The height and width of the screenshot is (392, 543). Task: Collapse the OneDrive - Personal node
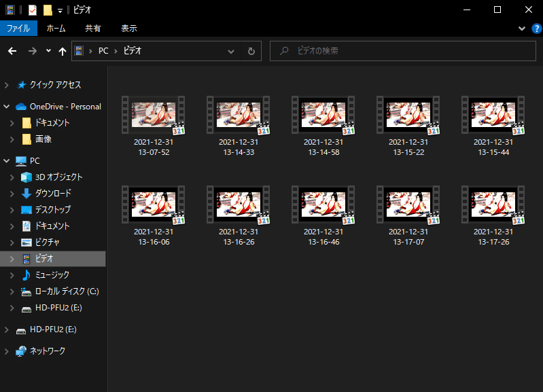point(7,107)
